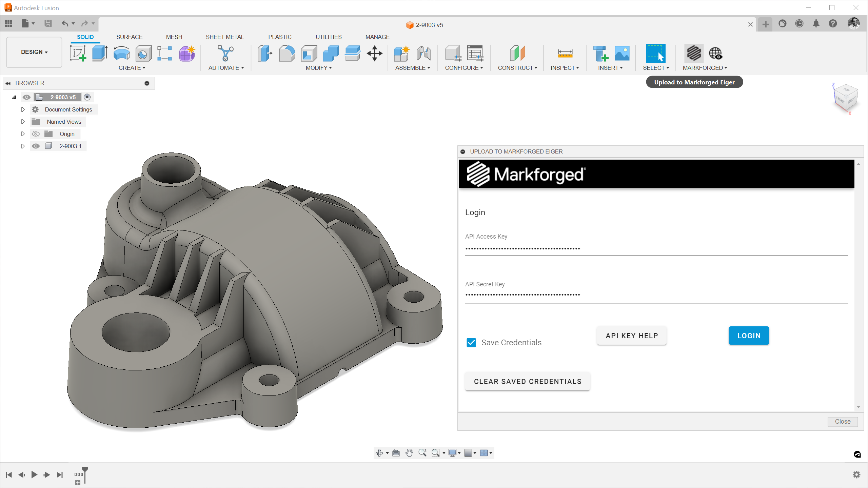868x488 pixels.
Task: Switch to the SURFACE tab
Action: point(129,37)
